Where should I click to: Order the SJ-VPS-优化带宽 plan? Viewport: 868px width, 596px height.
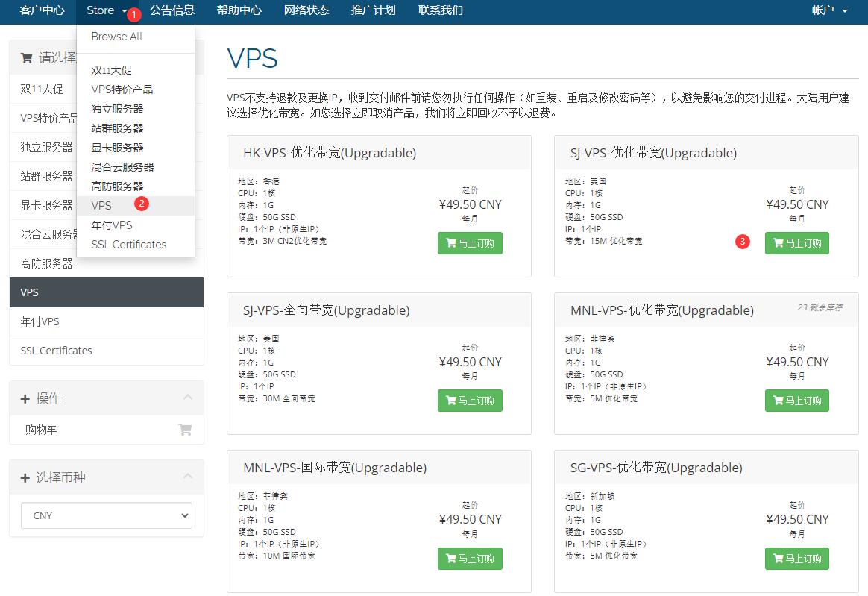(x=796, y=243)
